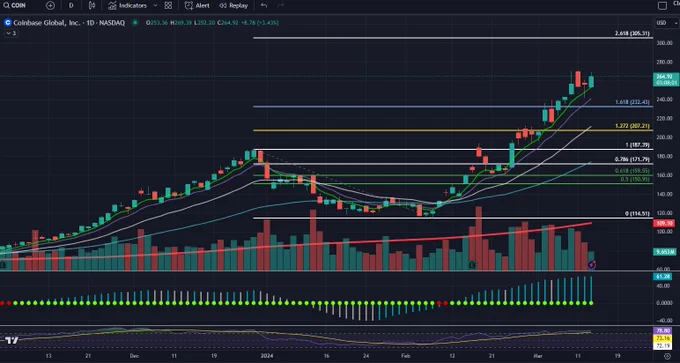
Task: Click the white value label 72.19
Action: click(x=664, y=346)
